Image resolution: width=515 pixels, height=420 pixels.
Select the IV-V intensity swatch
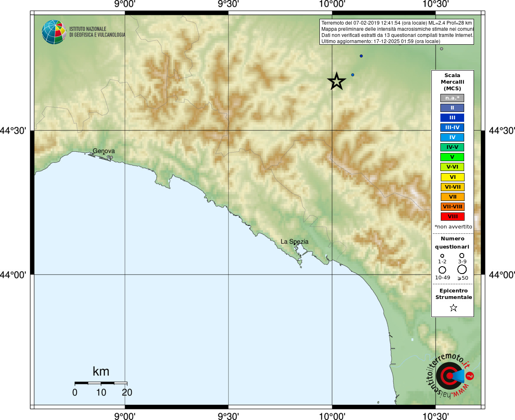tap(452, 147)
